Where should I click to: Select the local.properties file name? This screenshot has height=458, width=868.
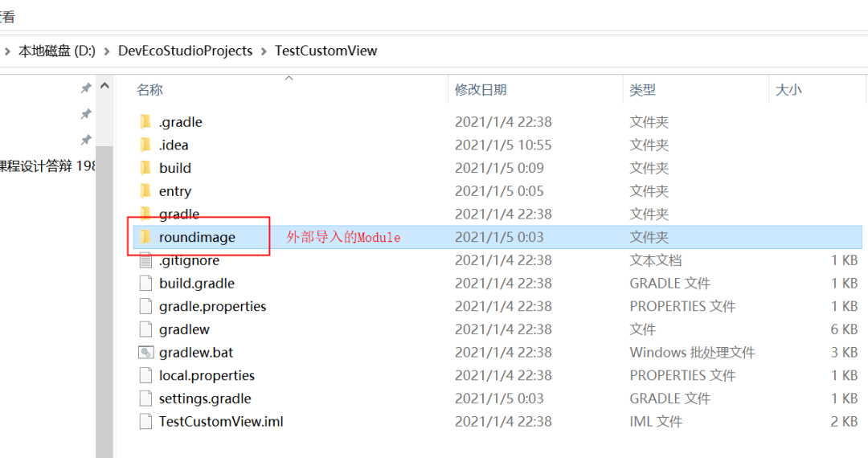(207, 375)
